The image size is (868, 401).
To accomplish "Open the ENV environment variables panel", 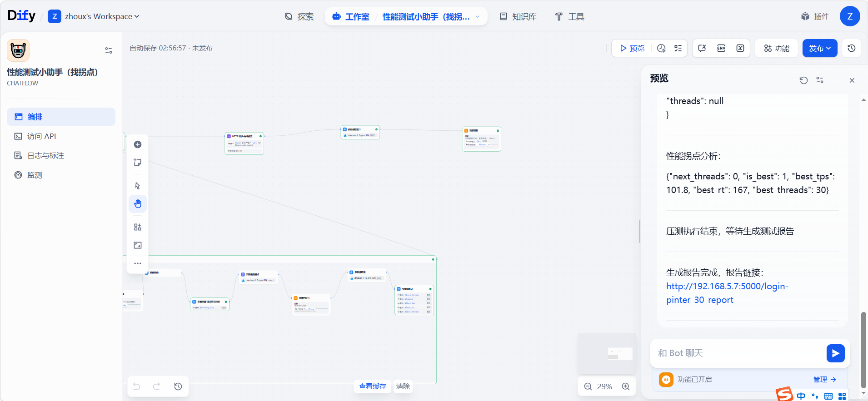I will (721, 48).
